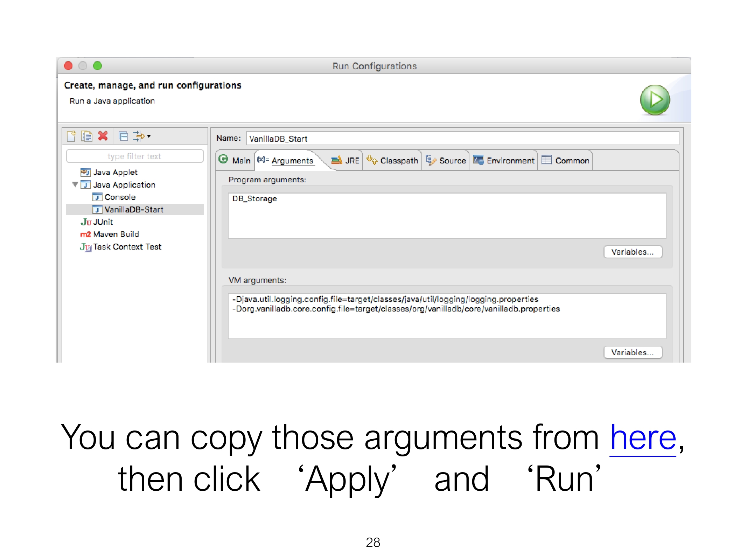Viewport: 747px width, 560px height.
Task: Select the JUnit configuration type
Action: pos(103,222)
